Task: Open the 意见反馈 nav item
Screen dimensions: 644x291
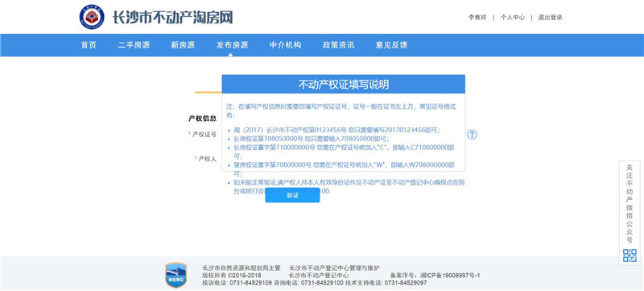Action: (391, 45)
